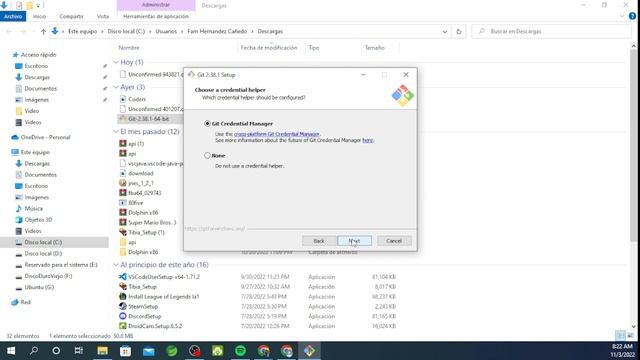Select the 80five file icon
This screenshot has width=640, height=360.
click(122, 203)
